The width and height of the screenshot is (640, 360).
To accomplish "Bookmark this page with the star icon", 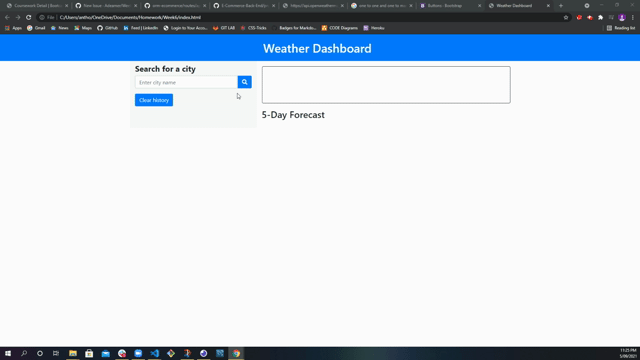I will pyautogui.click(x=566, y=18).
